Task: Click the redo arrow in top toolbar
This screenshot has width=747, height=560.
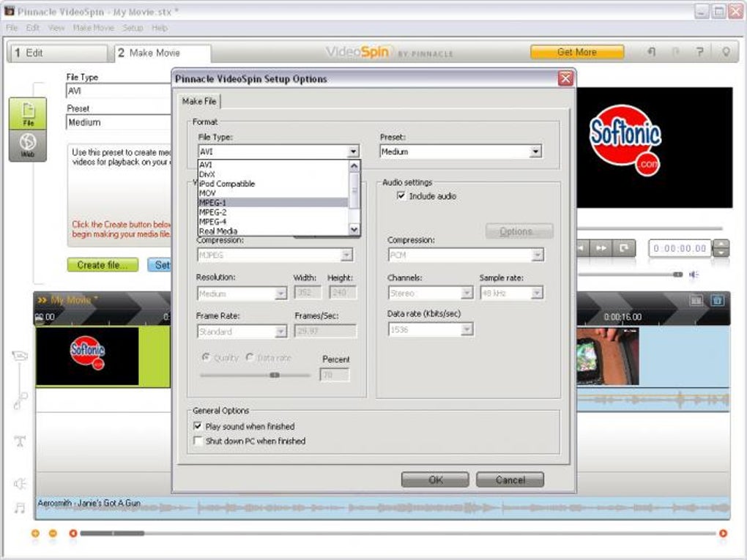Action: pos(675,52)
